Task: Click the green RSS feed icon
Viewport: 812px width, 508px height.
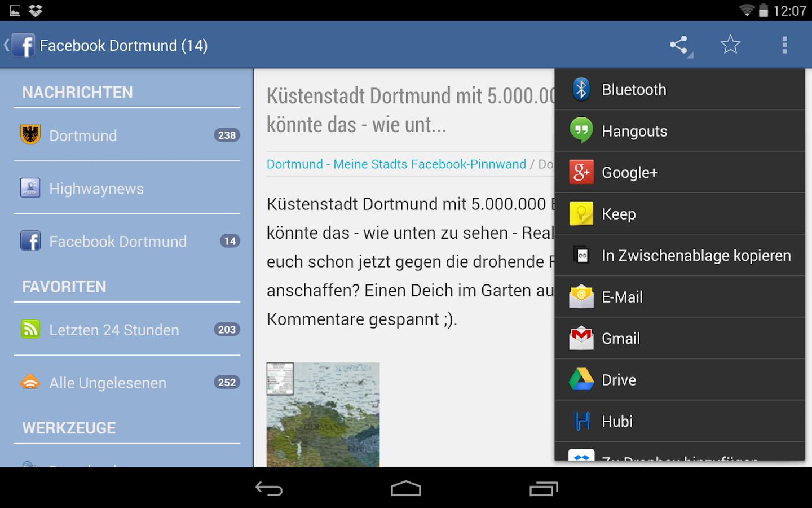Action: tap(30, 329)
